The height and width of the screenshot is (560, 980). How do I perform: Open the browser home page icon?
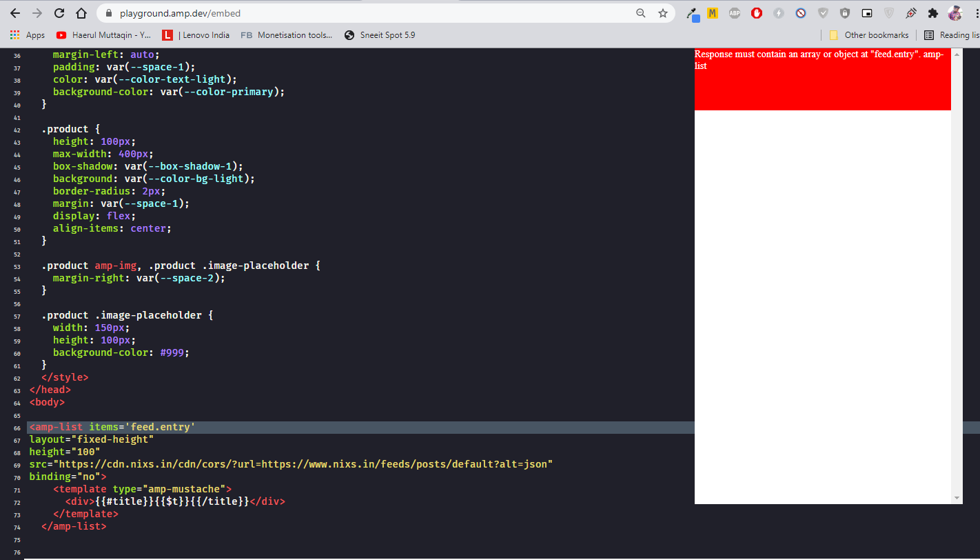point(81,13)
